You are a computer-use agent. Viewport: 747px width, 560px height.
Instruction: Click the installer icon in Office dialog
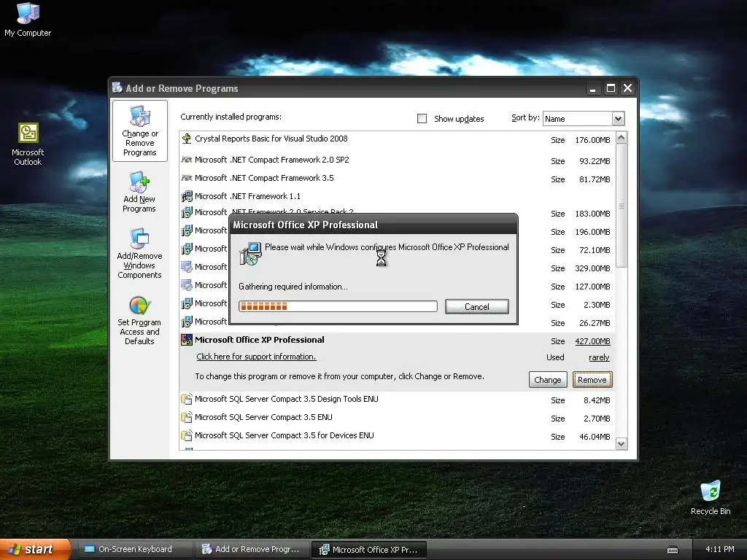coord(251,253)
